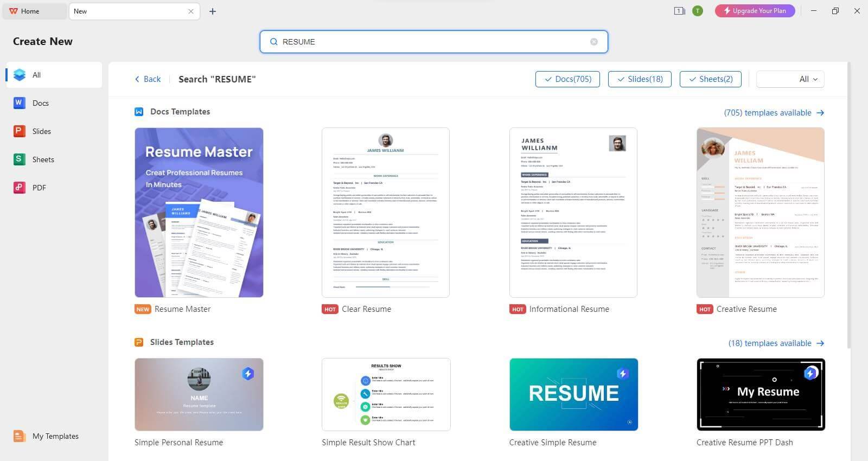Screen dimensions: 868x461
Task: Click Upgrade Your Plan button
Action: [x=755, y=11]
